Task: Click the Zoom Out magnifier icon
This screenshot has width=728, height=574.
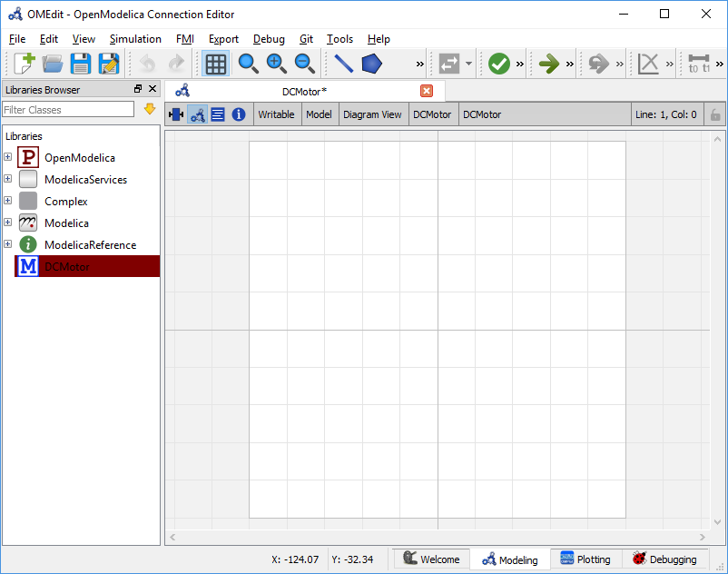Action: tap(305, 64)
